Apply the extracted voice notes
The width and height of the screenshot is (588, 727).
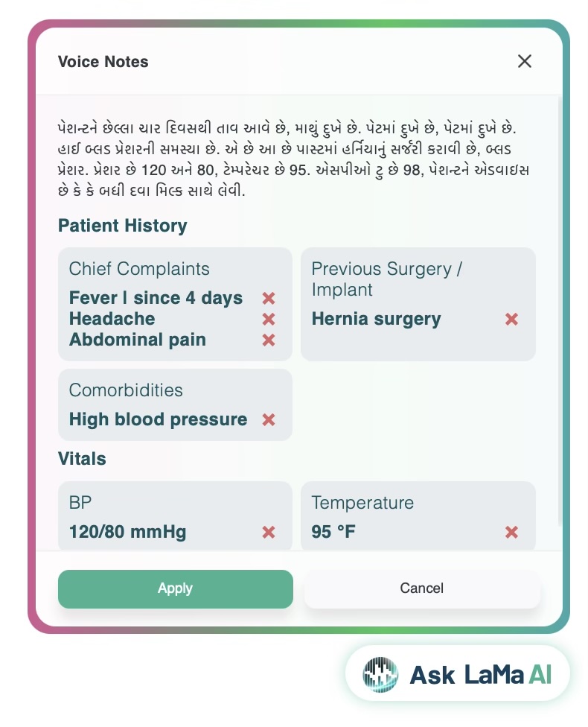tap(176, 589)
